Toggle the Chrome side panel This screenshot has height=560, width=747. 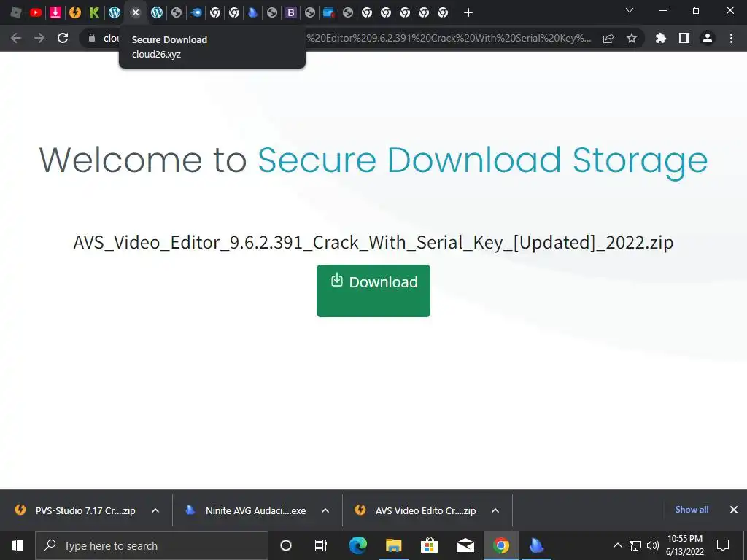(684, 38)
